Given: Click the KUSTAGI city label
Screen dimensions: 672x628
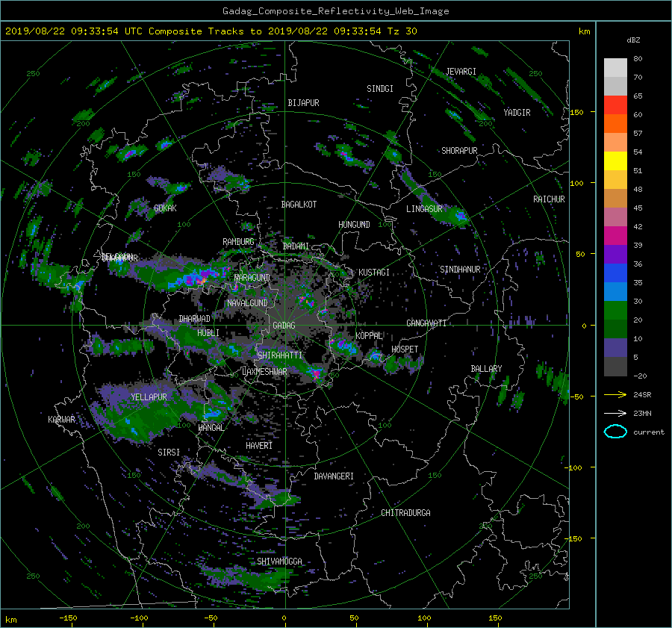Looking at the screenshot, I should (x=374, y=273).
